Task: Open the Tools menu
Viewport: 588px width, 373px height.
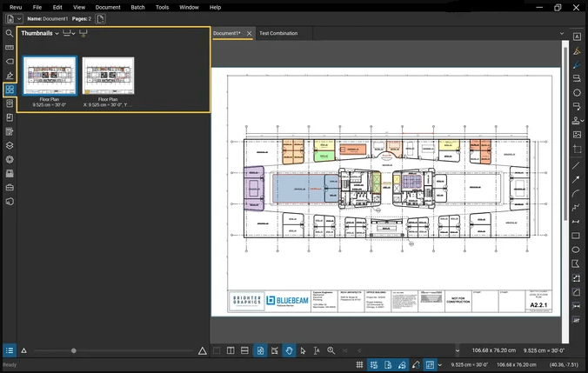Action: [162, 7]
